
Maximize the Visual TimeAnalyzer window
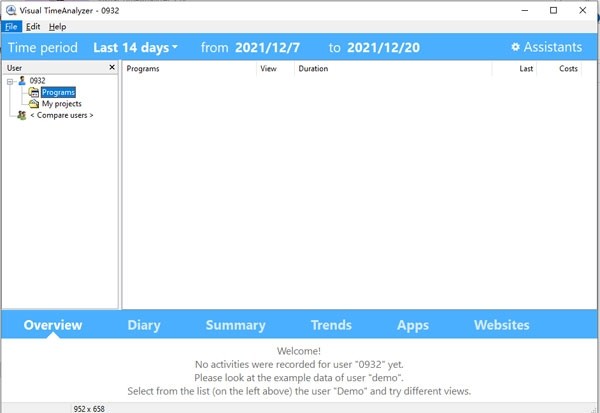pyautogui.click(x=553, y=10)
